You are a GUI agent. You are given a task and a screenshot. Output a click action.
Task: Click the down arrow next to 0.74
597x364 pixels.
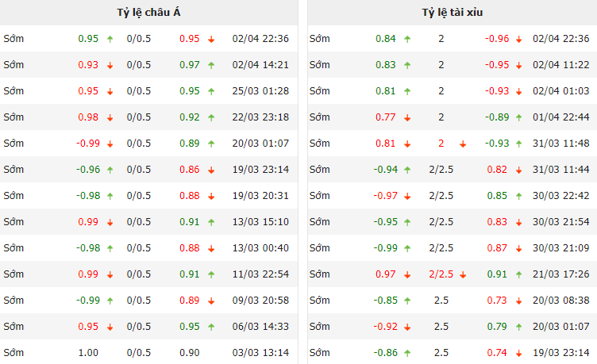pyautogui.click(x=518, y=353)
